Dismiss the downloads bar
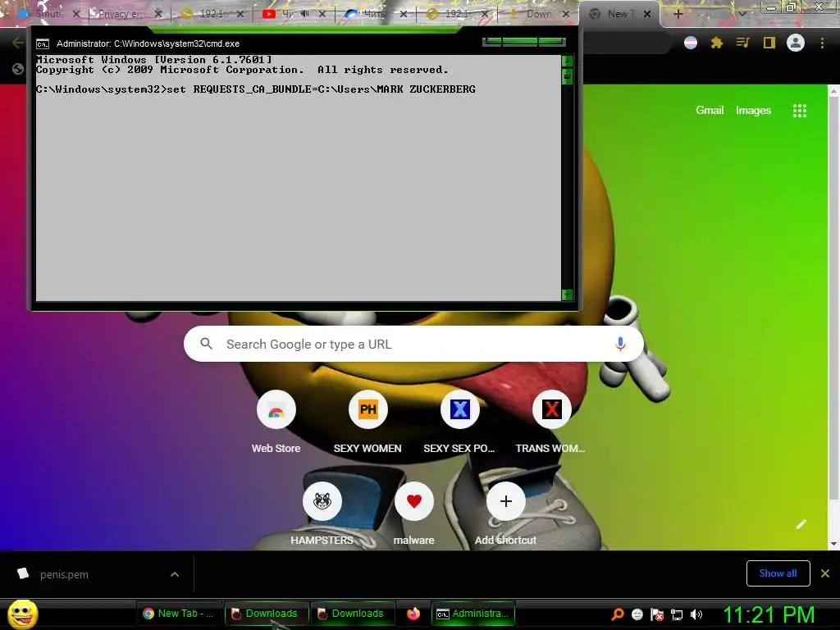 pos(824,573)
